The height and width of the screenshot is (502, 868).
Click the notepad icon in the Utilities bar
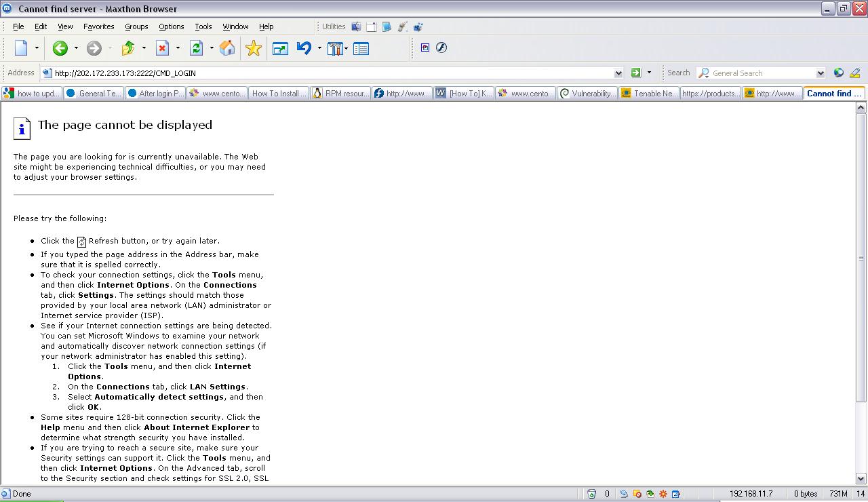coord(372,26)
